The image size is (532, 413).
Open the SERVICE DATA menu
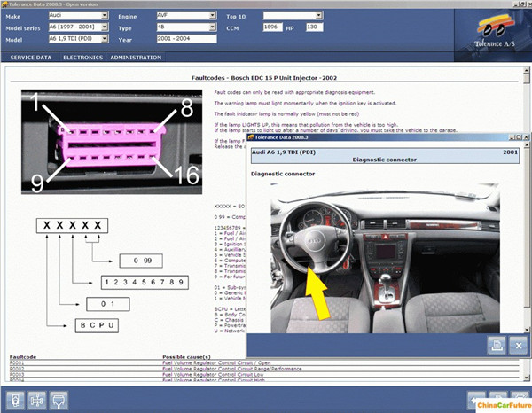coord(30,58)
